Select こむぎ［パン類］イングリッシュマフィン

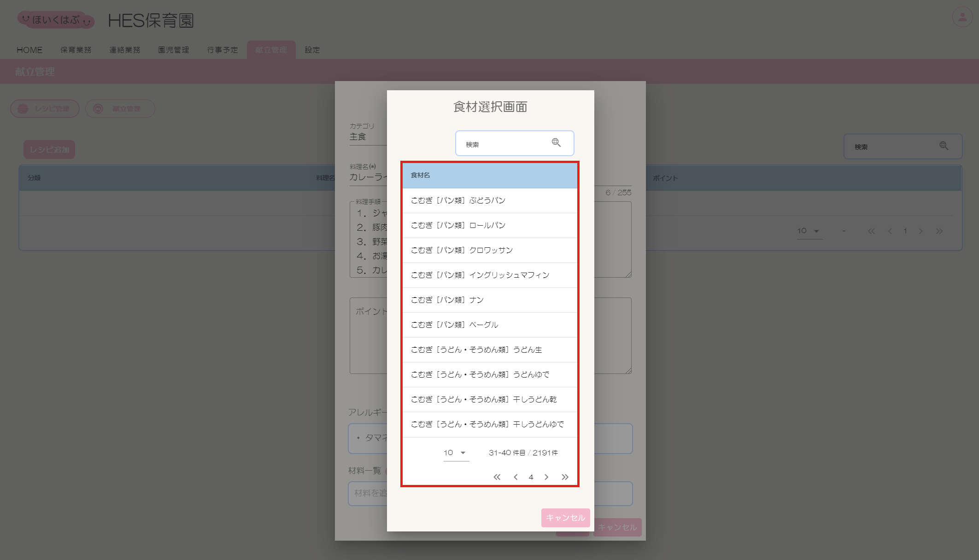(x=490, y=275)
